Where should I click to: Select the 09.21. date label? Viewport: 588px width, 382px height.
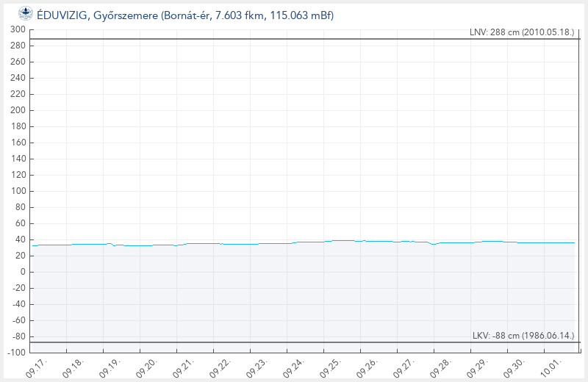184,367
